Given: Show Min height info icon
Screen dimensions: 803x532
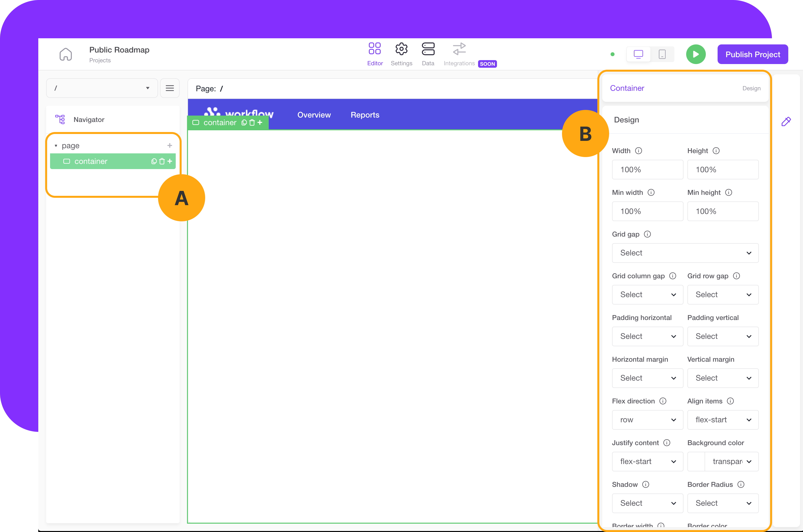Looking at the screenshot, I should [x=728, y=192].
